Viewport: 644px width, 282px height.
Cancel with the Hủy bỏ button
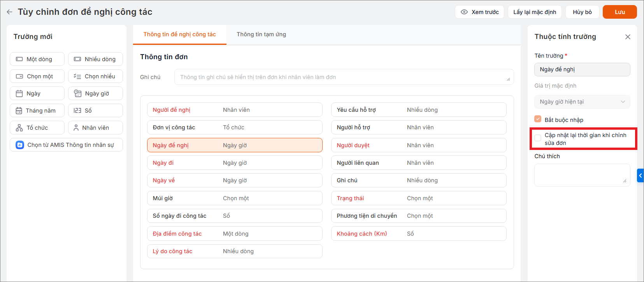pyautogui.click(x=582, y=12)
